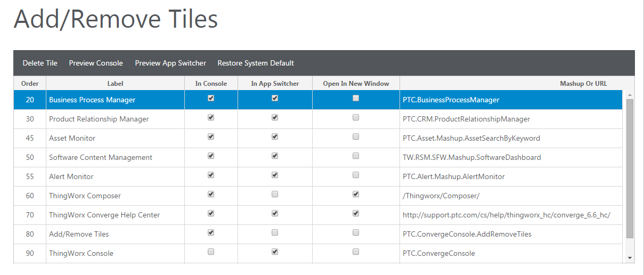Select the ThingWorx Composer label
The width and height of the screenshot is (644, 275).
click(85, 196)
